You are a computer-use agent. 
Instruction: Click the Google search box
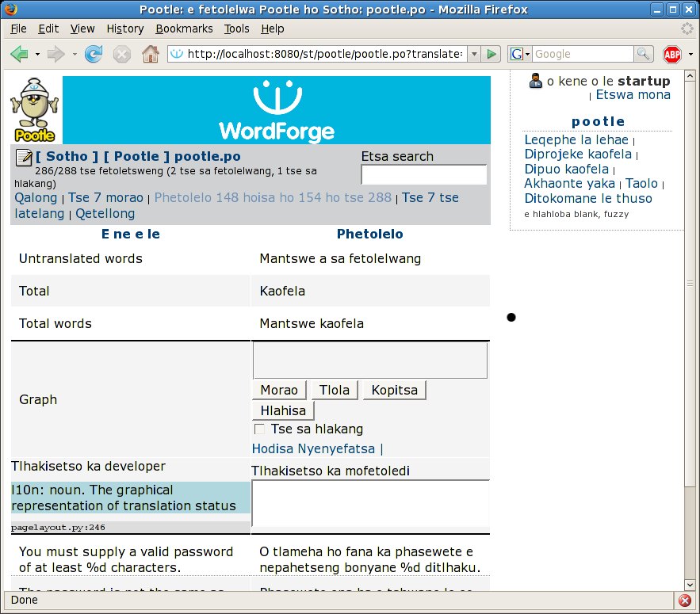click(x=583, y=54)
